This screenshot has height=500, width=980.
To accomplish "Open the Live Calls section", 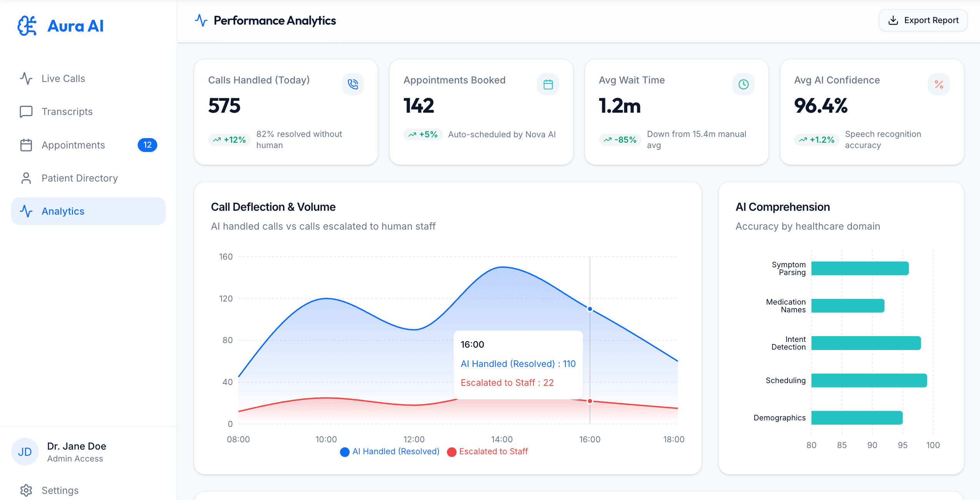I will 63,78.
